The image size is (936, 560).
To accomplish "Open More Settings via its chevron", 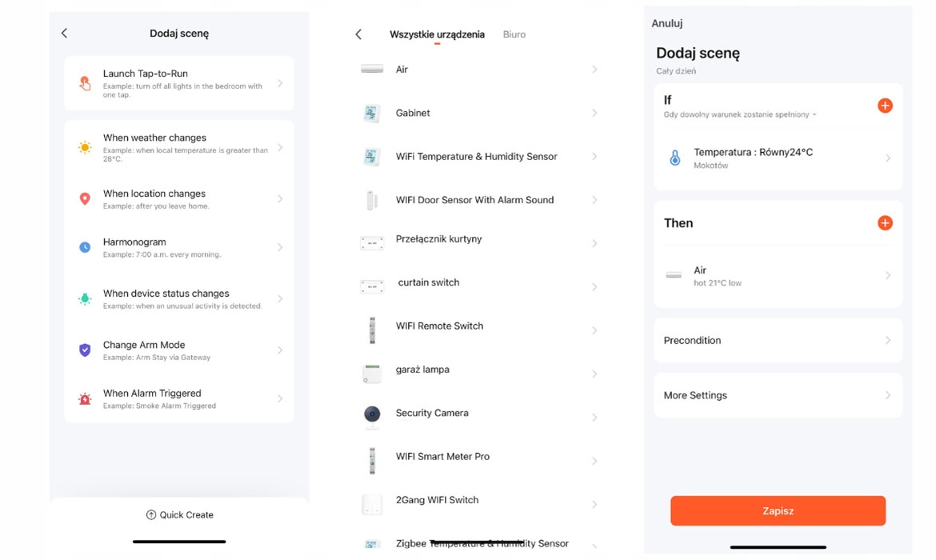I will [886, 394].
